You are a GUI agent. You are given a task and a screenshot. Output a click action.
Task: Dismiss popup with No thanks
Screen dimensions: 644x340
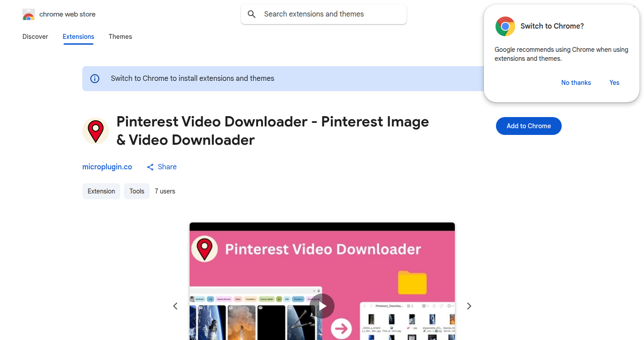576,83
